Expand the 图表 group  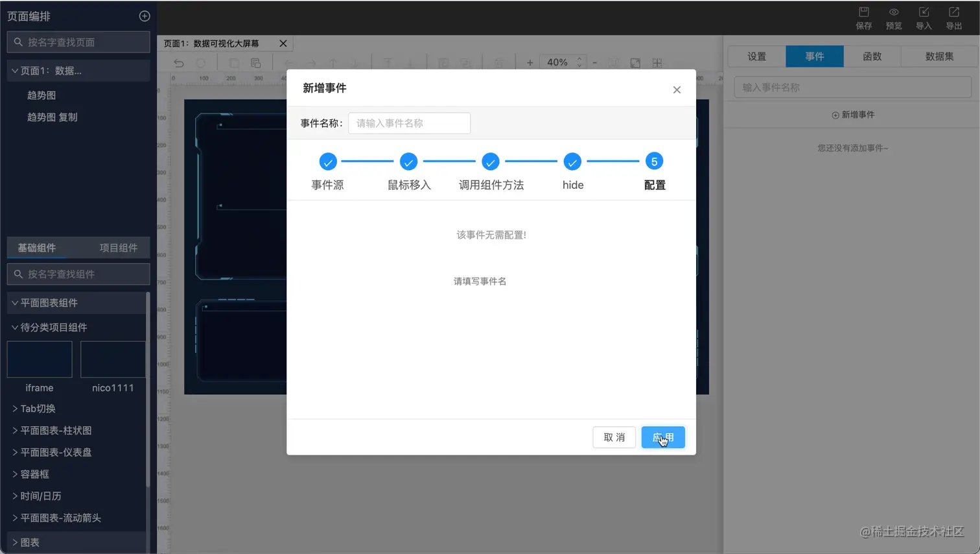15,542
